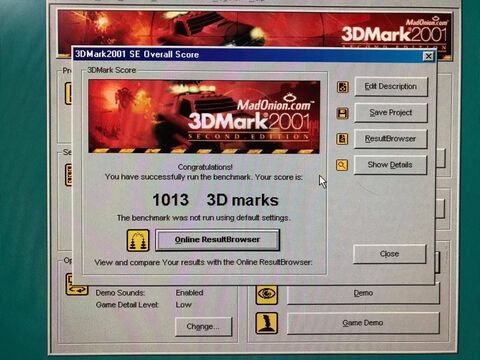The image size is (480, 360).
Task: Click the Save Project button
Action: pos(390,113)
